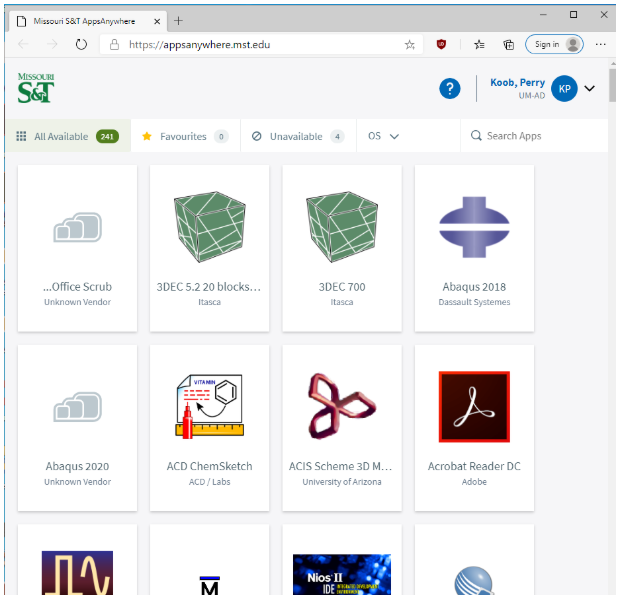The height and width of the screenshot is (600, 621).
Task: Go forward in browser history
Action: click(x=52, y=44)
